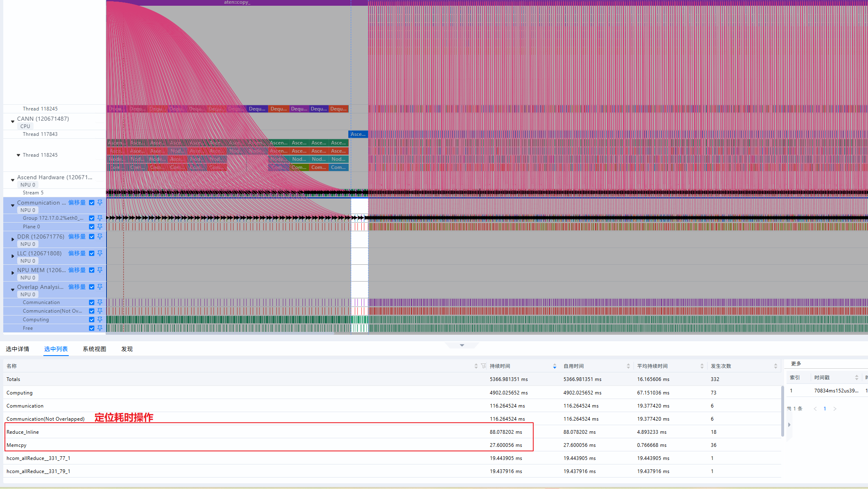Open the 发现 tab

coord(127,349)
